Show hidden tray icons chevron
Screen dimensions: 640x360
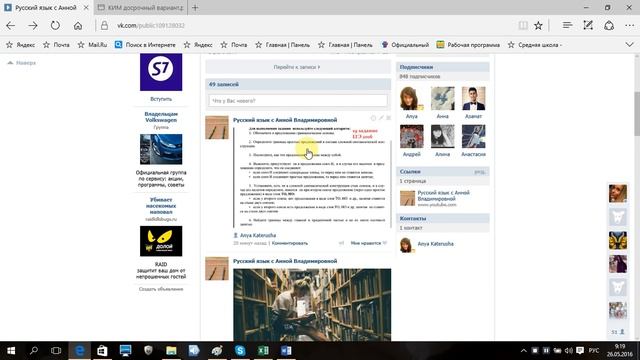click(x=524, y=351)
